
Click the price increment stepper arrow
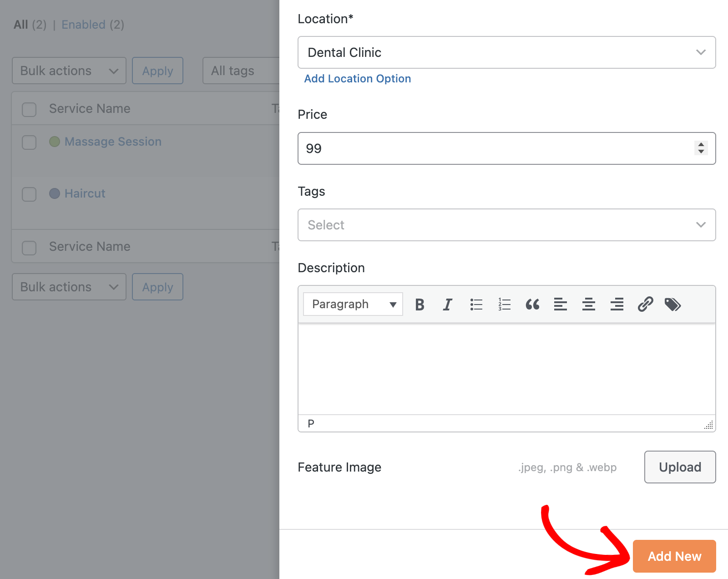[700, 145]
